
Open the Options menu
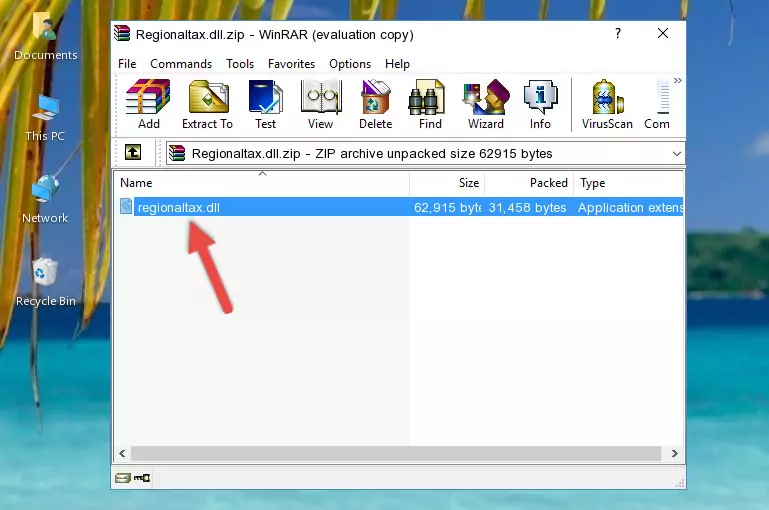point(350,64)
